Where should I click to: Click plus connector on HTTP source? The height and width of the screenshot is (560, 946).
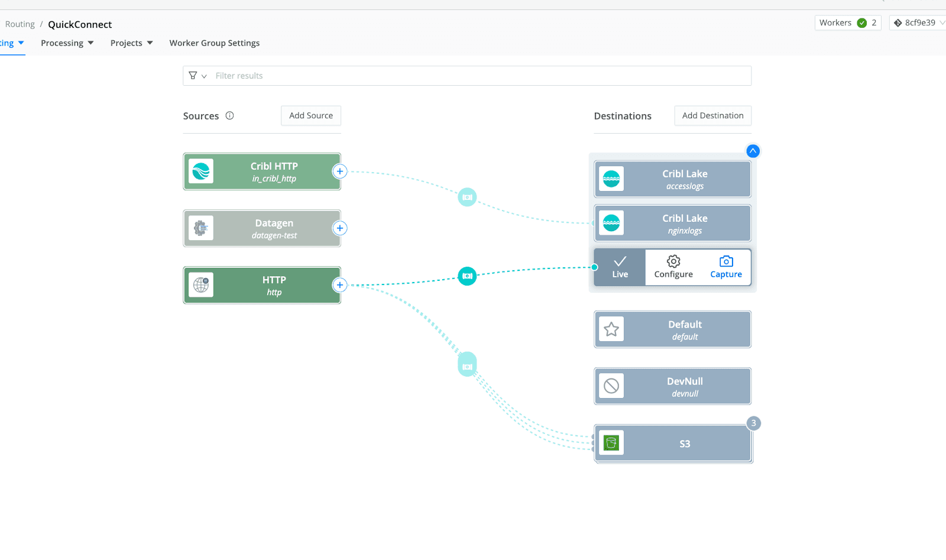pos(340,285)
